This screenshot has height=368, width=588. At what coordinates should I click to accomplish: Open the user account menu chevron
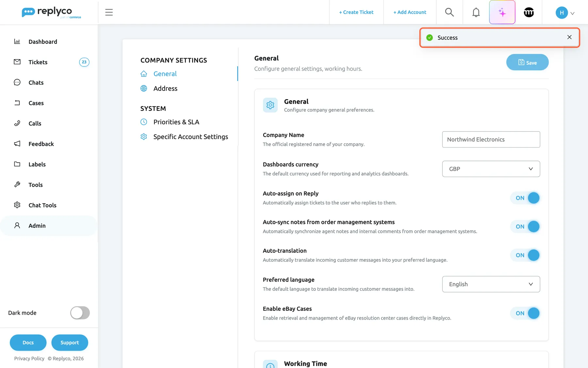click(x=572, y=13)
